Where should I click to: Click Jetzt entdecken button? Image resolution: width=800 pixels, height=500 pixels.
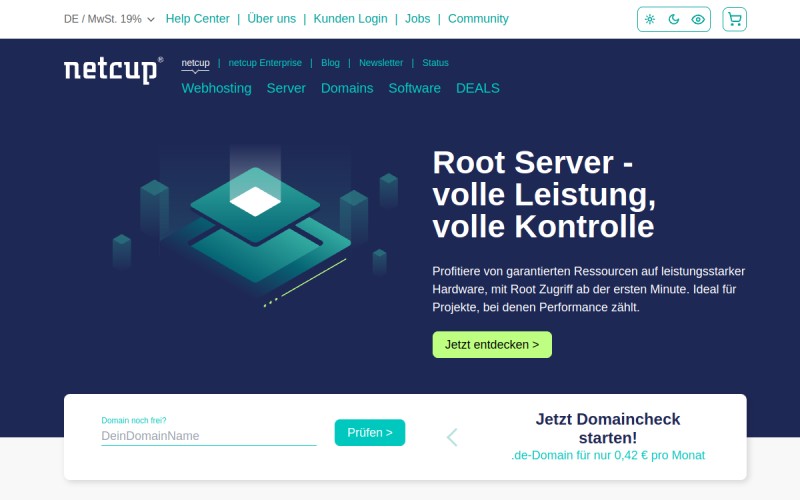492,345
